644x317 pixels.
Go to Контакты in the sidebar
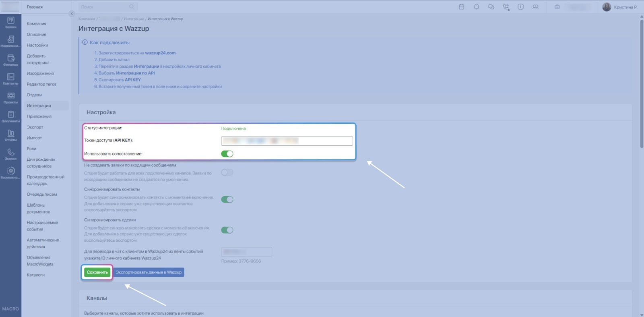click(x=10, y=79)
